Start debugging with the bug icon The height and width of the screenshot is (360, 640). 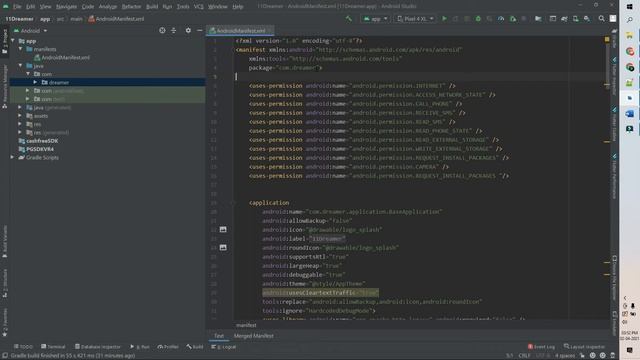(x=478, y=19)
